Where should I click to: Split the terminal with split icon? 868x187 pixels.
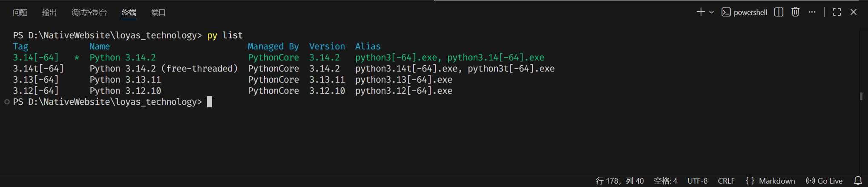[779, 12]
